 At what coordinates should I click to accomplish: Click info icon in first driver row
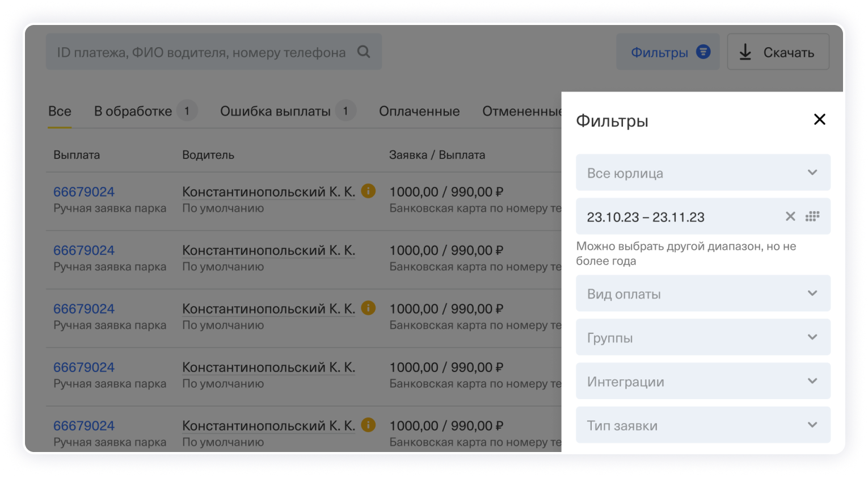(x=368, y=191)
